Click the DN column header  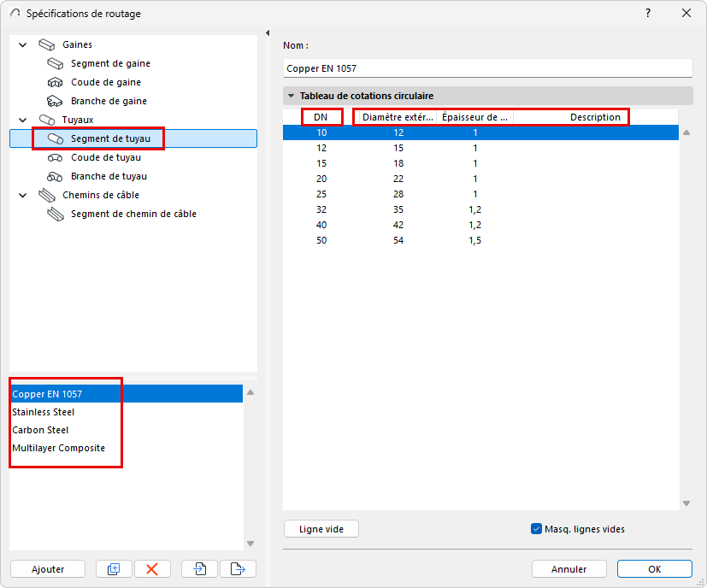pyautogui.click(x=321, y=117)
